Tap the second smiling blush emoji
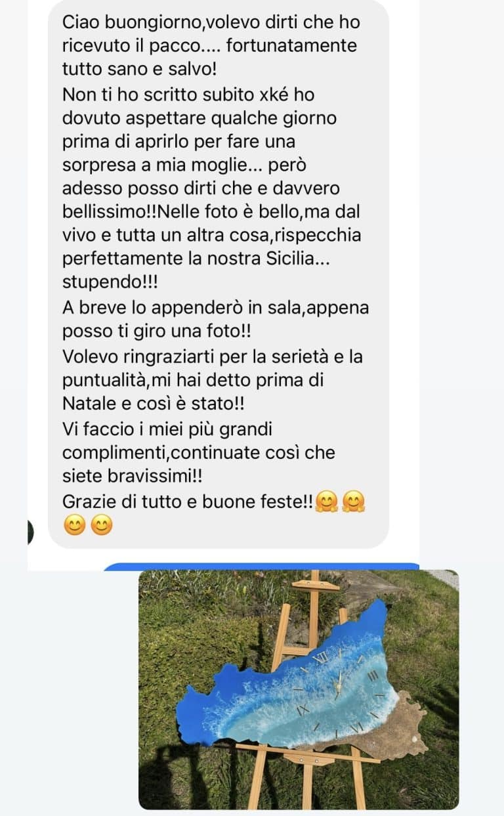 pyautogui.click(x=102, y=525)
